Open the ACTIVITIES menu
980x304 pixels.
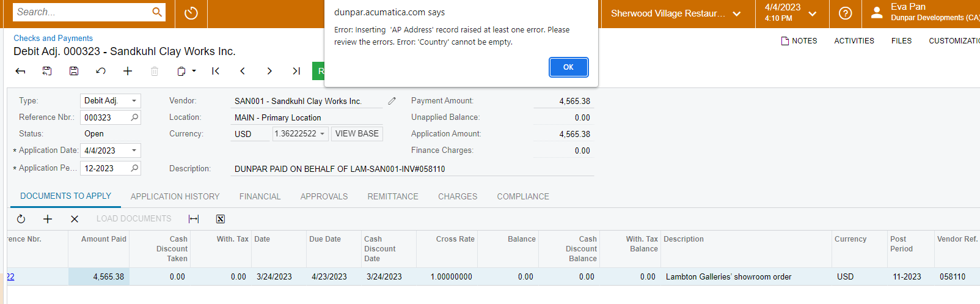pos(854,41)
